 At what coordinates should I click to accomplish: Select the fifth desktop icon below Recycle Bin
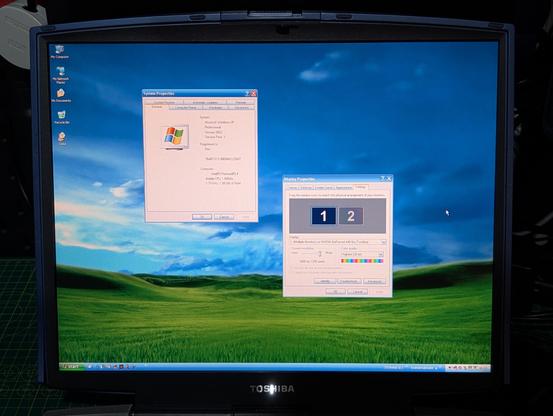[62, 139]
